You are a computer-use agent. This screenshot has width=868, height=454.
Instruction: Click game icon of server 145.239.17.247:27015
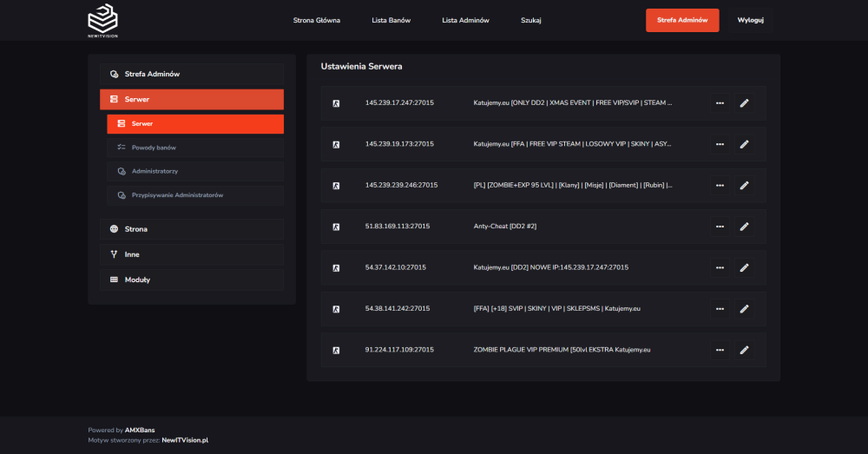pyautogui.click(x=336, y=103)
